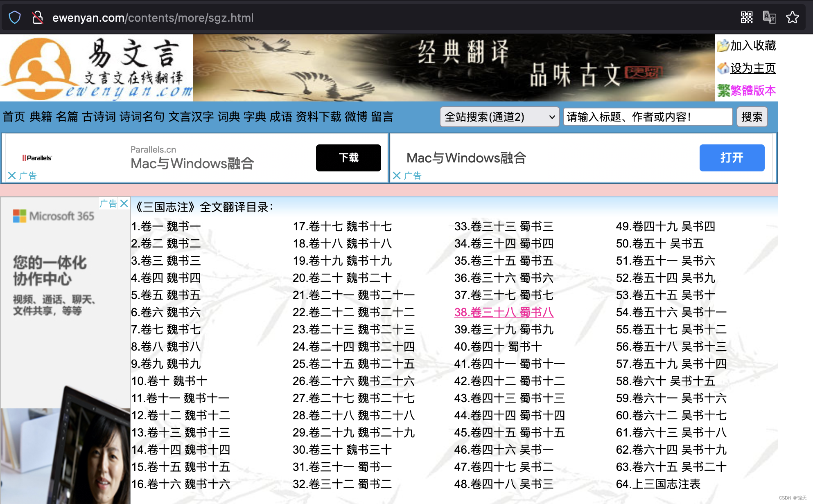Viewport: 813px width, 504px height.
Task: Click the translate page icon
Action: point(769,18)
